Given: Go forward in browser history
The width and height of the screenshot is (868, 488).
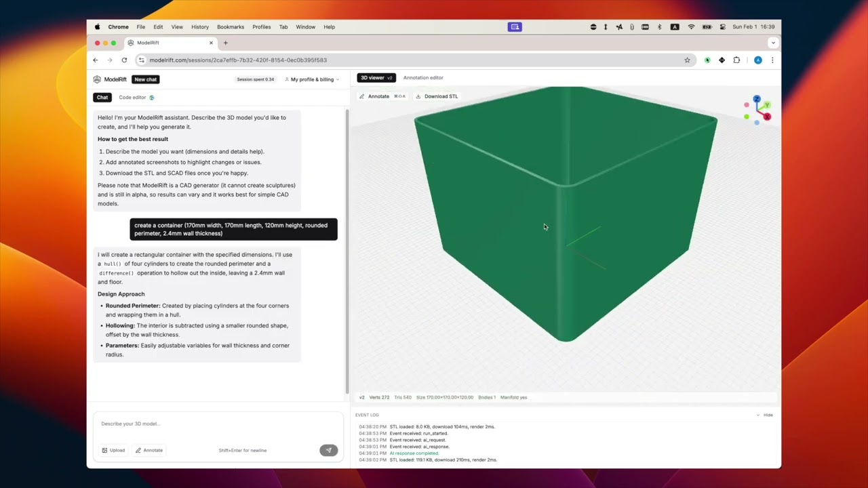Looking at the screenshot, I should point(110,60).
